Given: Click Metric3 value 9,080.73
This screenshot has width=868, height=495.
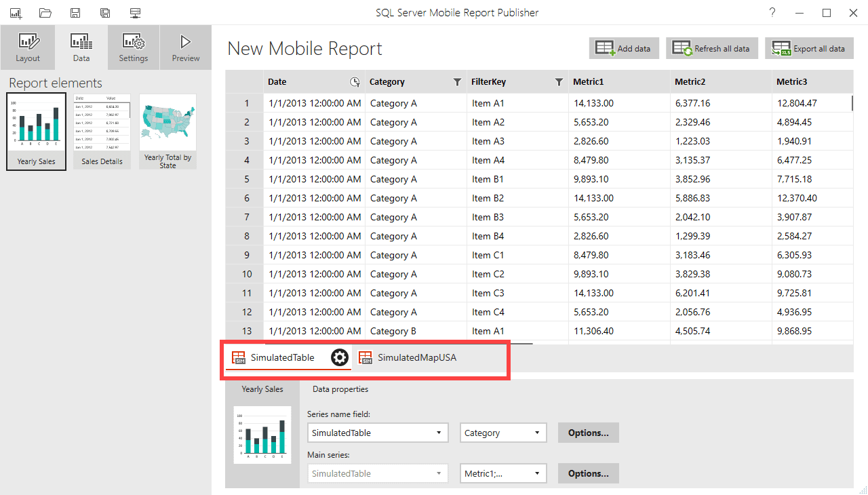Looking at the screenshot, I should [x=812, y=274].
